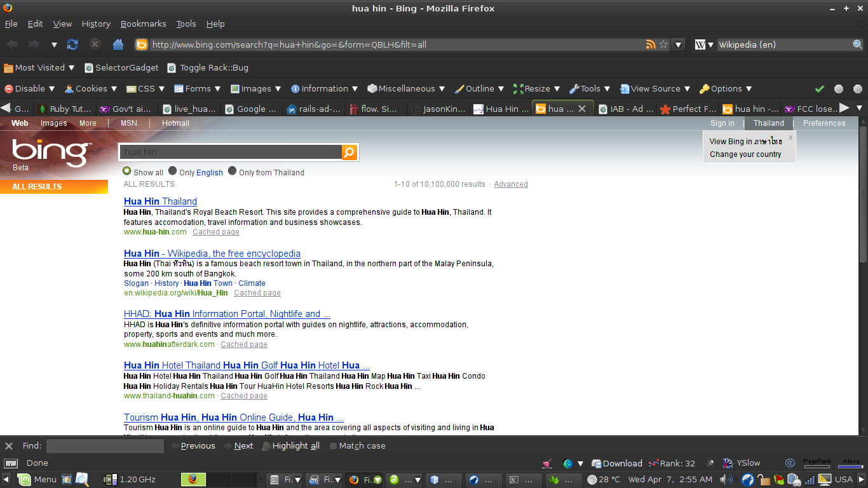Viewport: 868px width, 488px height.
Task: Click the Sign in link on Bing
Action: click(722, 123)
